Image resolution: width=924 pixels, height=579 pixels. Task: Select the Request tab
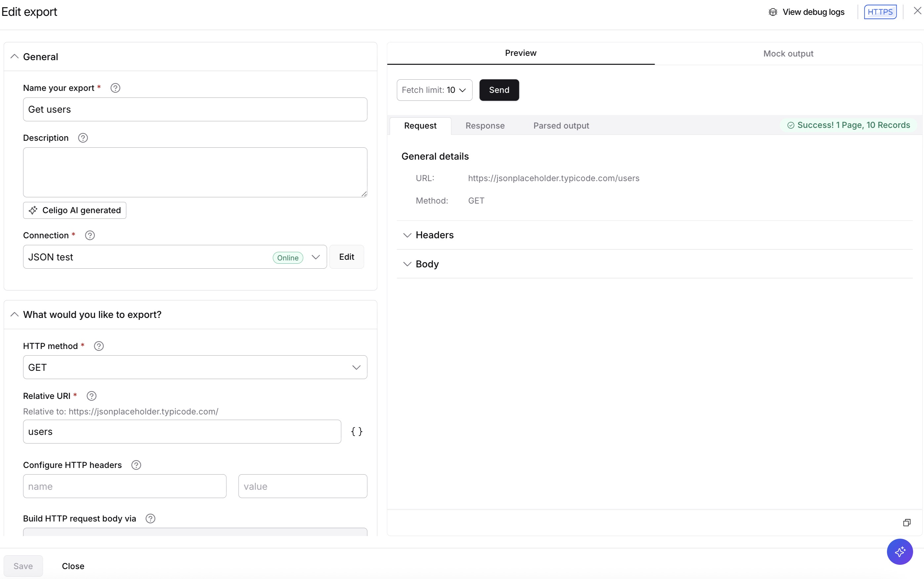point(420,126)
